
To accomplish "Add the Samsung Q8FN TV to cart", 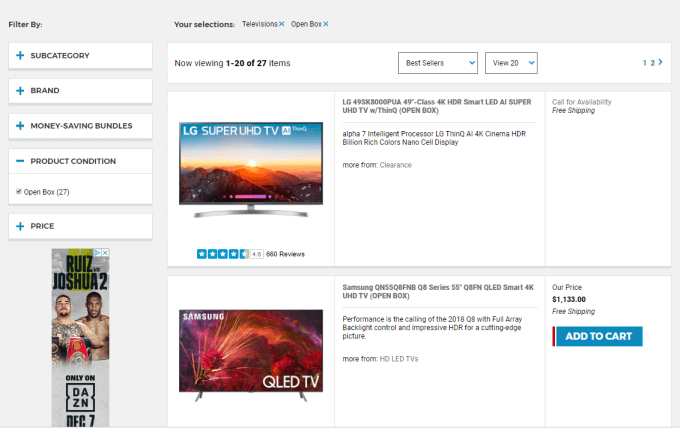I will click(x=598, y=336).
